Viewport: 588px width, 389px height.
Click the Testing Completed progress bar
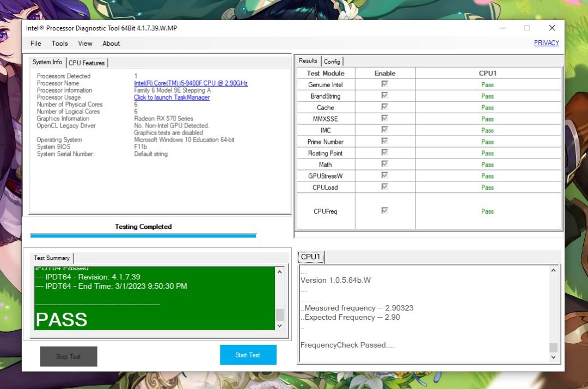[143, 236]
